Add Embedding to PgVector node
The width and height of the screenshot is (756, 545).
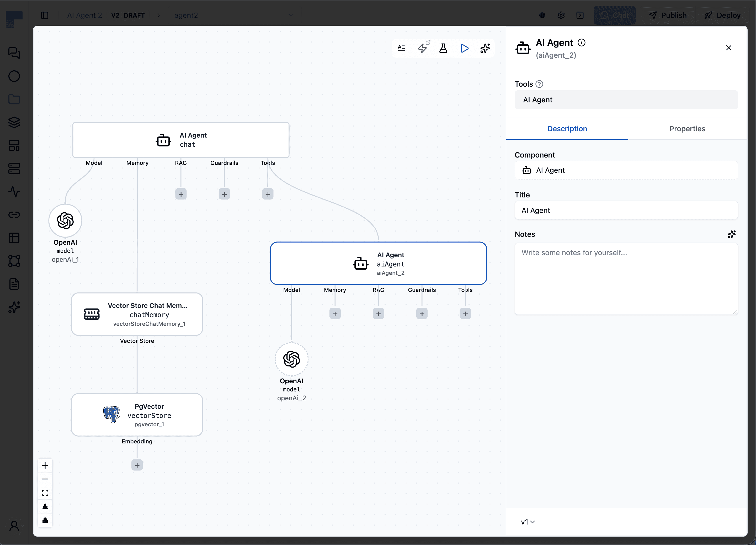point(137,465)
